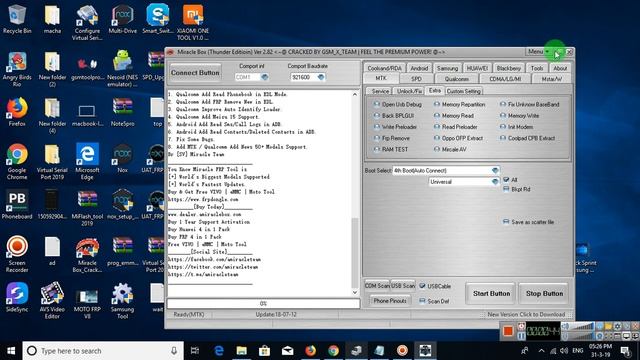Open the Service sub-tab

tap(380, 91)
